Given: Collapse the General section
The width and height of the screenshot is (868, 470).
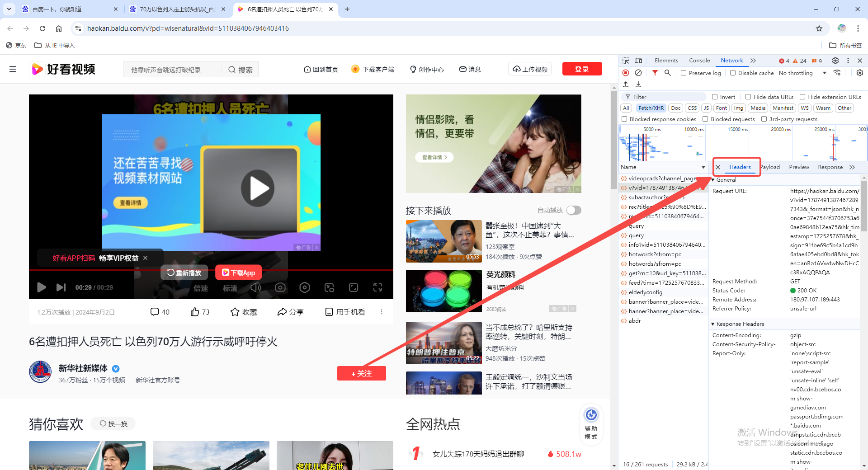Looking at the screenshot, I should click(713, 180).
